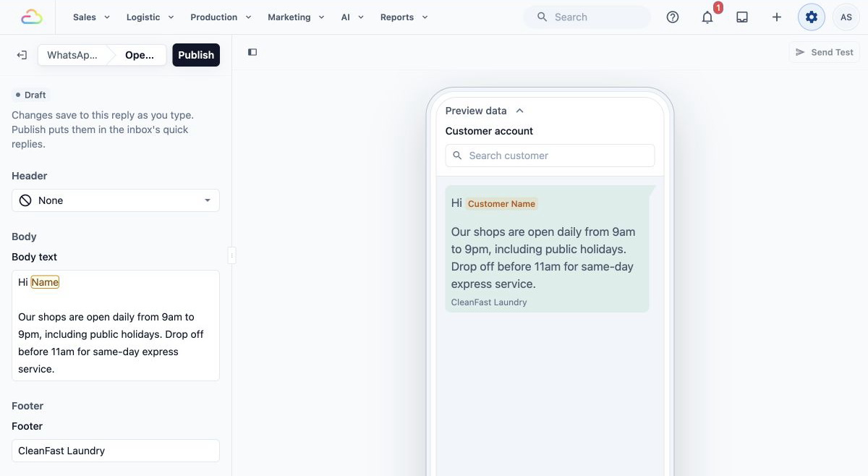868x476 pixels.
Task: Select the Name variable chip
Action: [x=45, y=282]
